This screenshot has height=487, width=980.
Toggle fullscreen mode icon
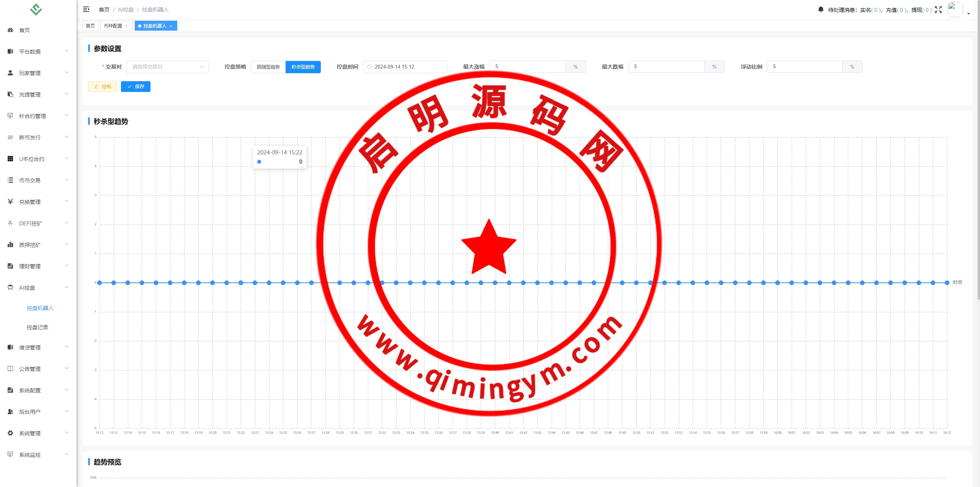[x=938, y=10]
